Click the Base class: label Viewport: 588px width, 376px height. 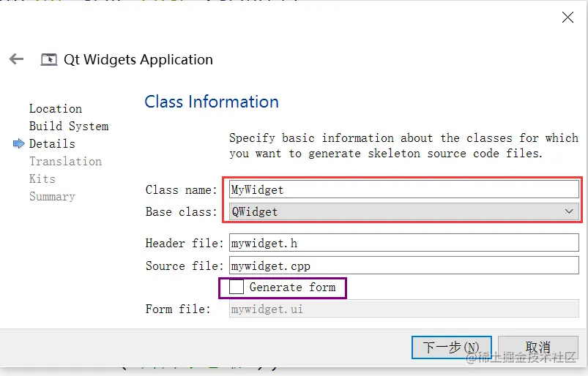(x=182, y=212)
